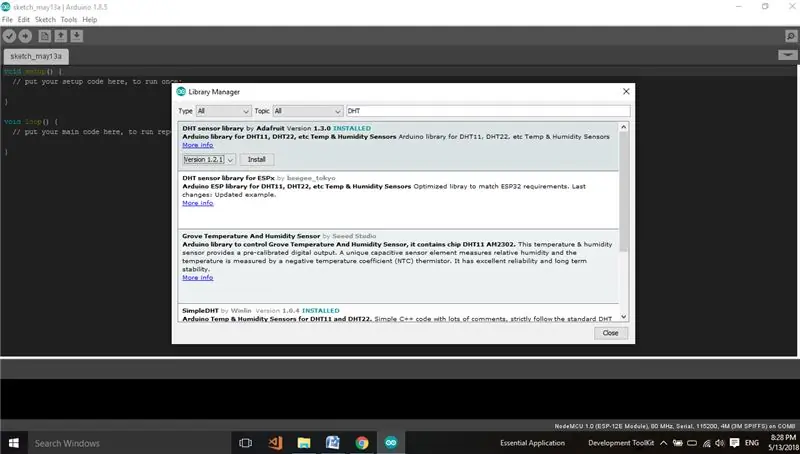Open the File menu
The image size is (800, 454).
tap(7, 19)
